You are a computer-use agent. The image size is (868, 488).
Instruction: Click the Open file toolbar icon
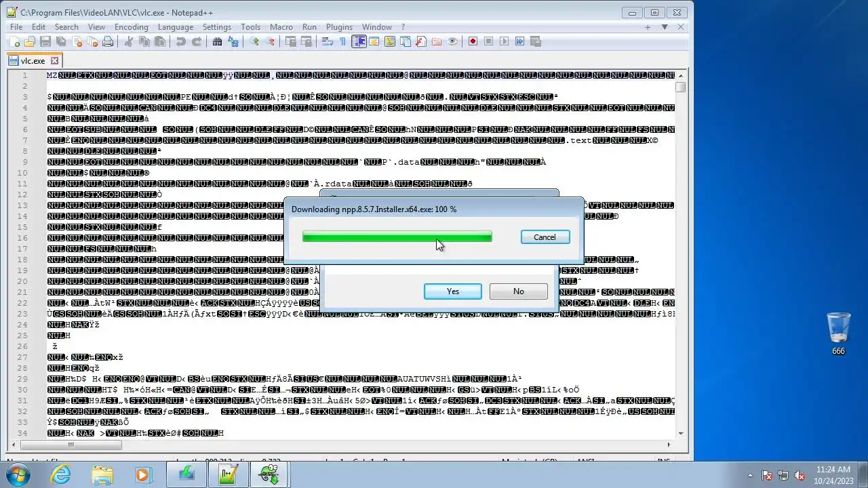pyautogui.click(x=31, y=41)
